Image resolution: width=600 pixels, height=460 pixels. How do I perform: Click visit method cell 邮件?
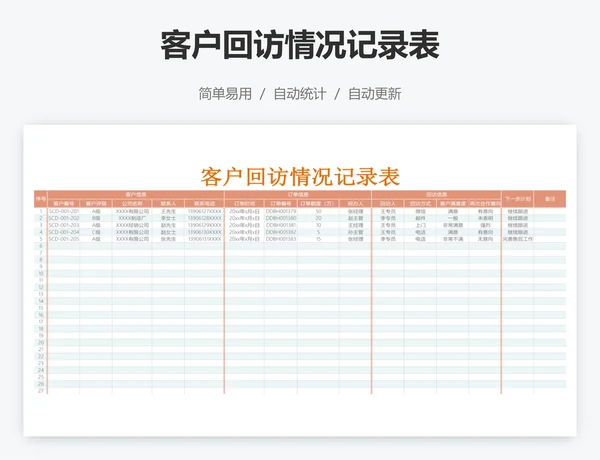pyautogui.click(x=420, y=218)
